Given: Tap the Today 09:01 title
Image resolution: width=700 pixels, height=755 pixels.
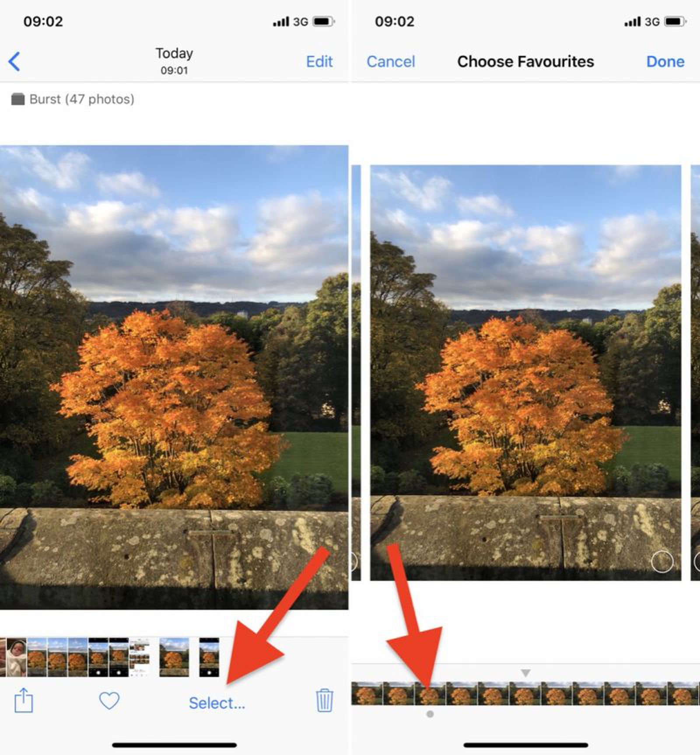Looking at the screenshot, I should (174, 61).
